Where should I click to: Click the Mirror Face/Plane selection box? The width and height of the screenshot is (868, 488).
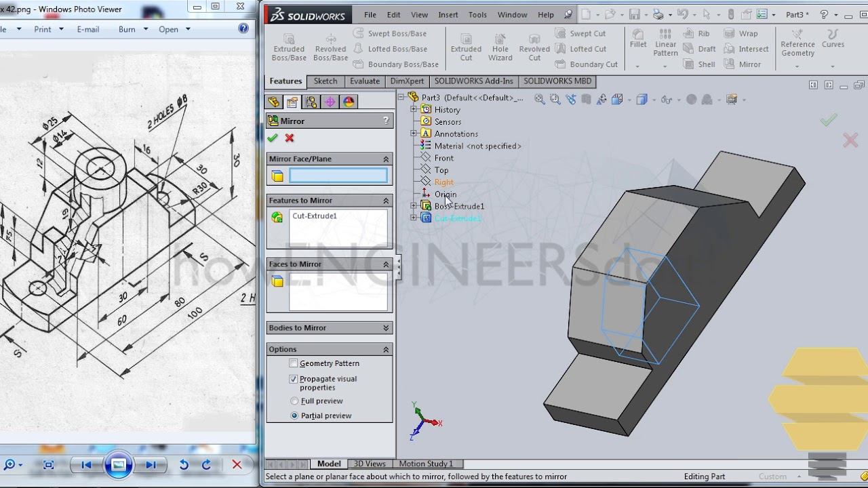tap(338, 176)
